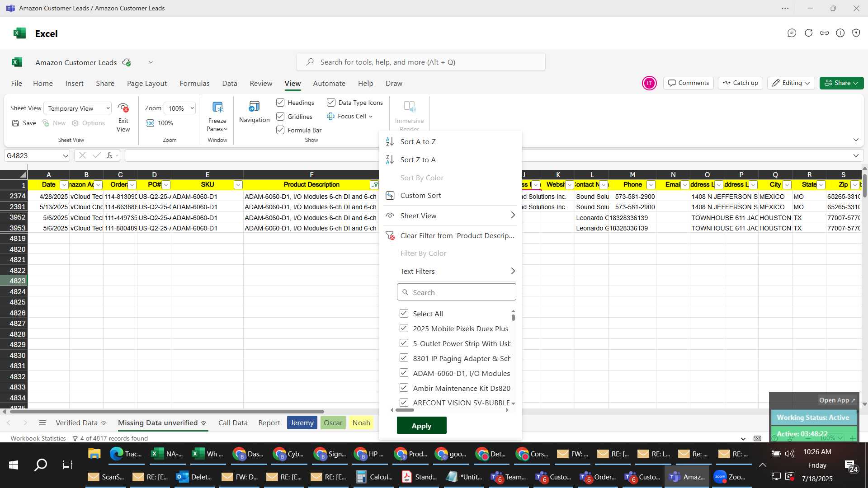Uncheck 2025 Mobile Pixels Duex Plus
The width and height of the screenshot is (868, 488).
(x=404, y=328)
